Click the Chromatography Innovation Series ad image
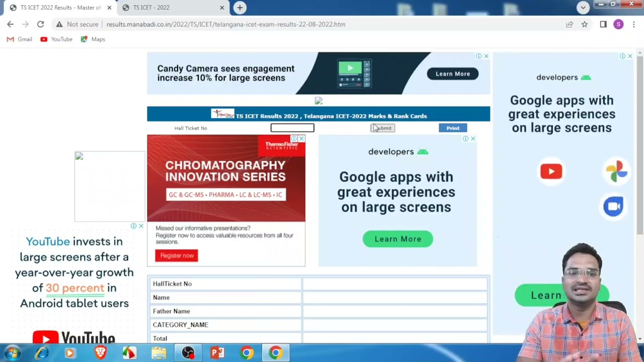Image resolution: width=644 pixels, height=362 pixels. point(226,178)
